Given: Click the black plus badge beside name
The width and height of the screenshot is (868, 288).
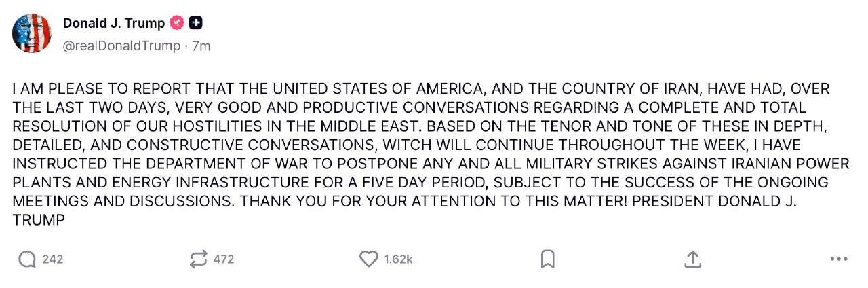Looking at the screenshot, I should 195,23.
